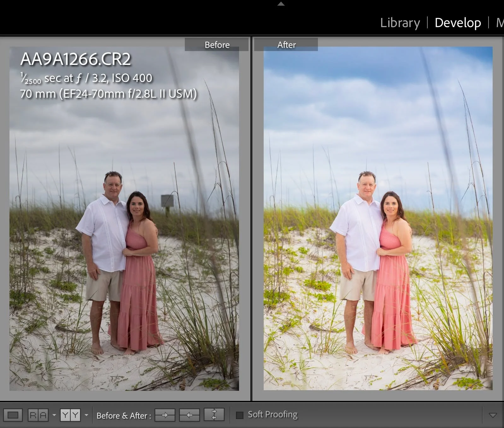504x428 pixels.
Task: Copy Before settings to After
Action: point(165,415)
